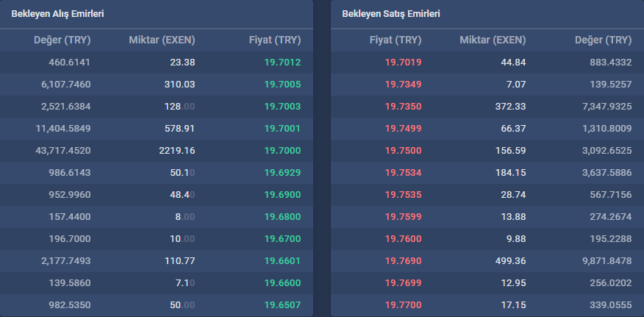Select sell amount 156.59
The image size is (644, 317).
coord(509,151)
